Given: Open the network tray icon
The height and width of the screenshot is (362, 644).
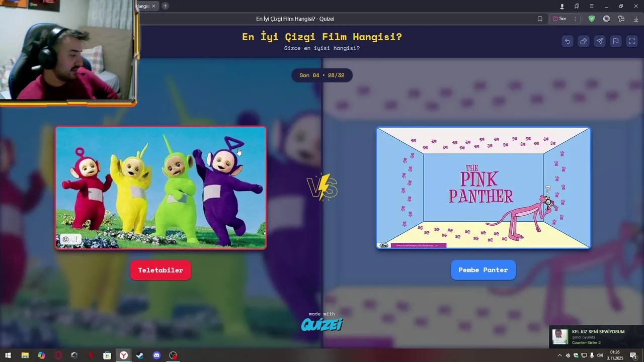Looking at the screenshot, I should point(584,355).
